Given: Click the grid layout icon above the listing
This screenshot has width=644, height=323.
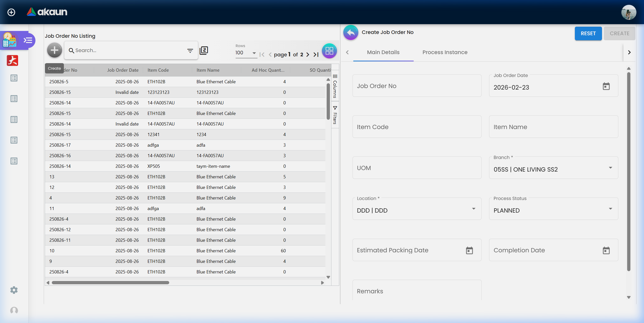Looking at the screenshot, I should [x=329, y=51].
